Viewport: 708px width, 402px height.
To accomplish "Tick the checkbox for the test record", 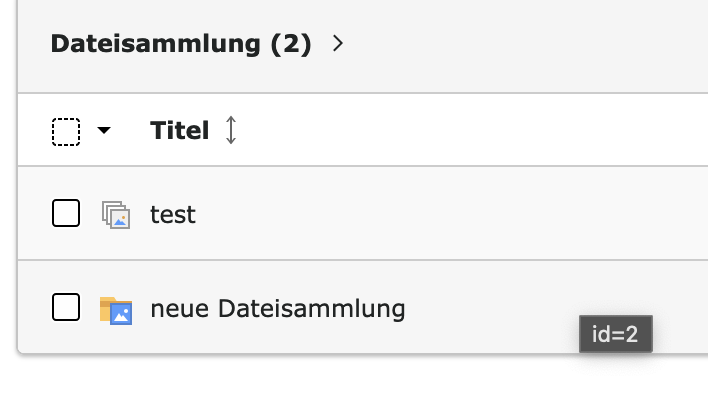I will coord(66,213).
